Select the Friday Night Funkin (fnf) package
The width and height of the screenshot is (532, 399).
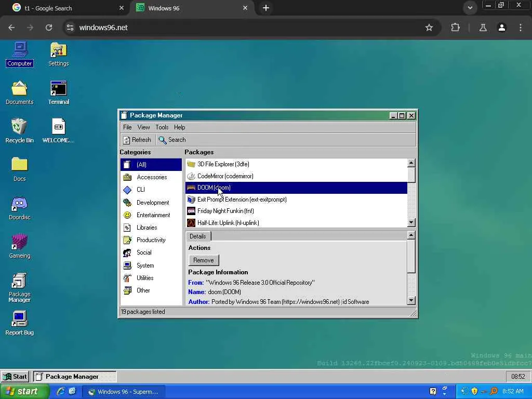click(296, 211)
